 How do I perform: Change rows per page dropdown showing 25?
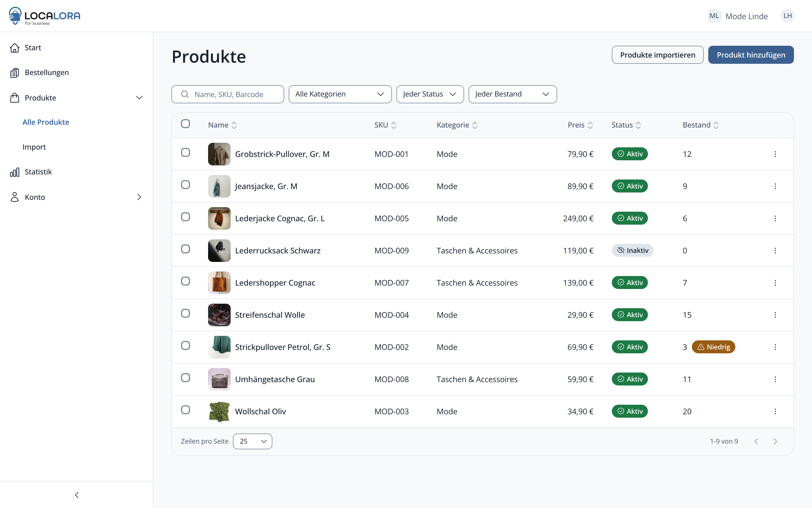(252, 441)
